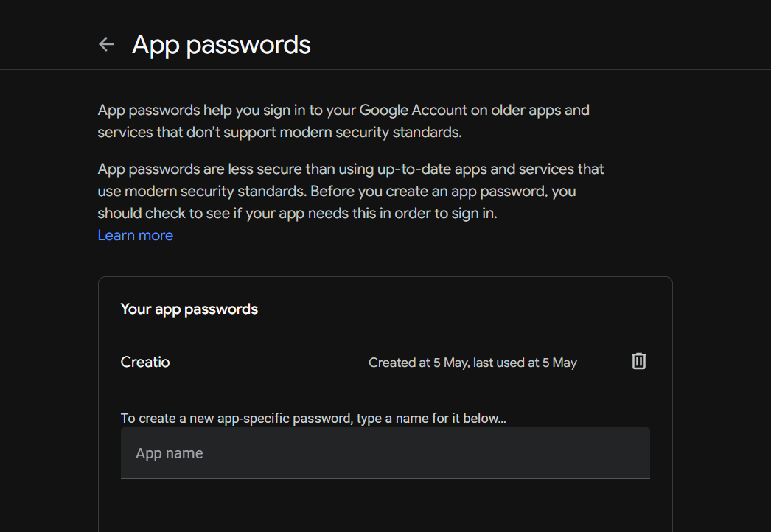Focus the App name input field

(385, 453)
